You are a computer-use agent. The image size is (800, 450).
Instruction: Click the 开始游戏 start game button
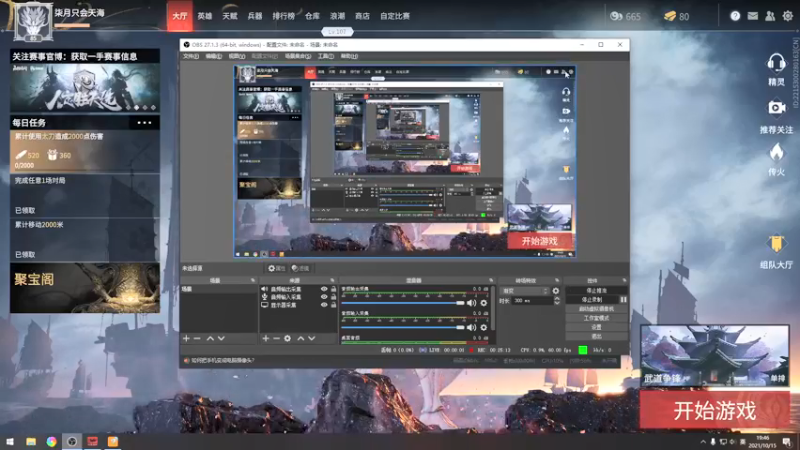714,409
